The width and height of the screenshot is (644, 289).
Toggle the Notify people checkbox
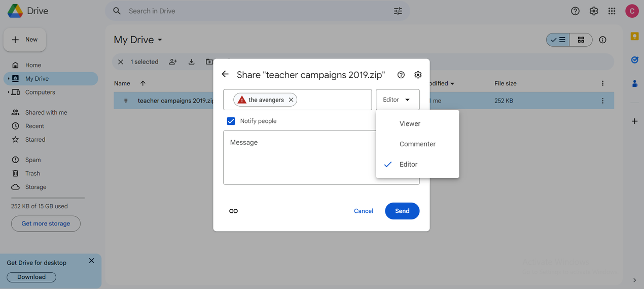[x=231, y=121]
